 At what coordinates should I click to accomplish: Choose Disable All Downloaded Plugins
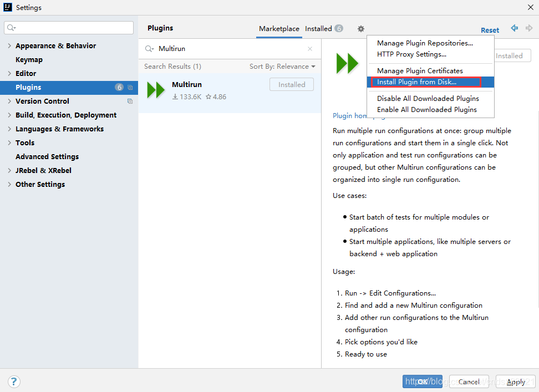tap(428, 99)
